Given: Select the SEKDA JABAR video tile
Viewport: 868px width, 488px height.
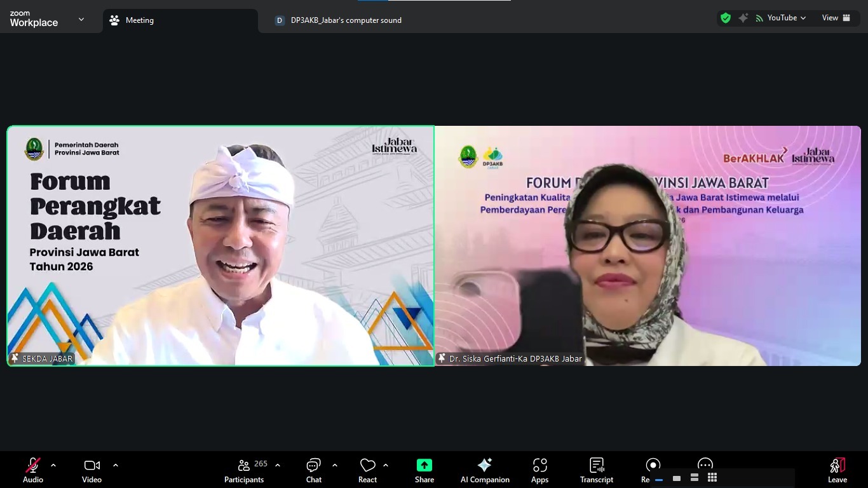Looking at the screenshot, I should click(x=220, y=245).
